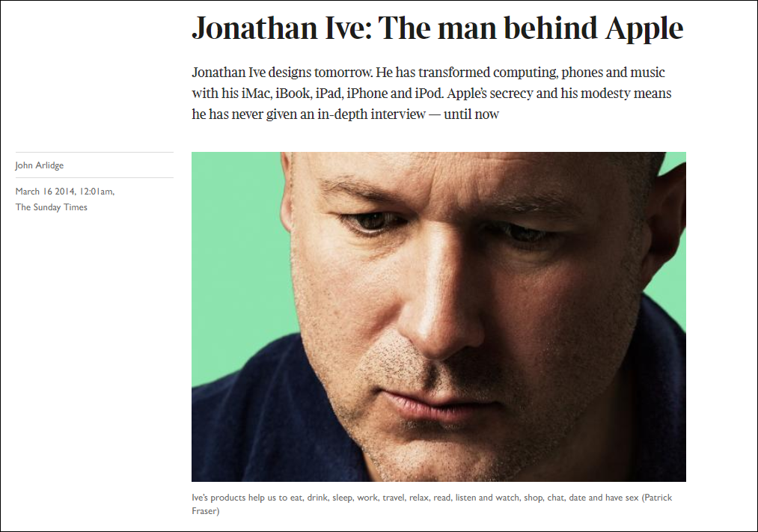Image resolution: width=758 pixels, height=532 pixels.
Task: Select the word 'iPhone' in the intro
Action: (x=367, y=94)
